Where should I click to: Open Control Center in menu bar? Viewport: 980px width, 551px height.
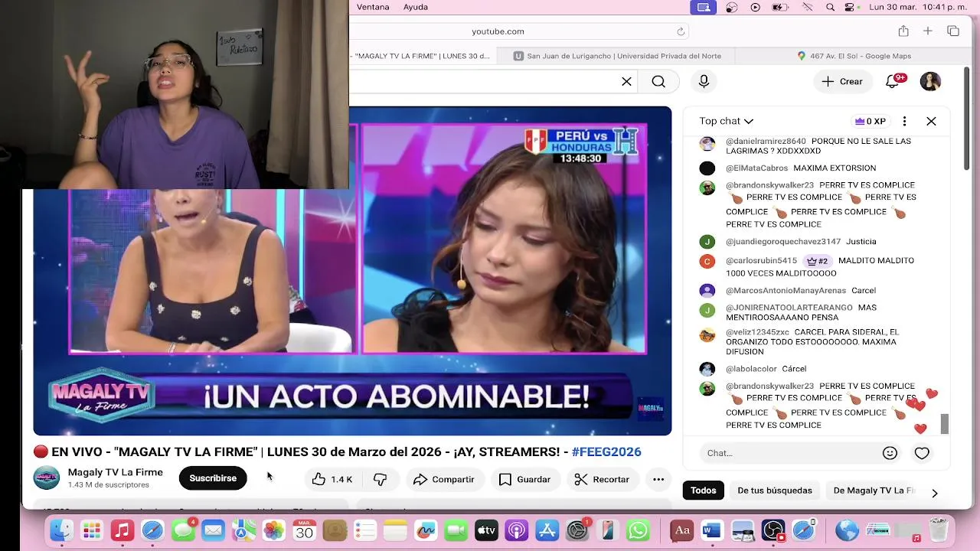[849, 7]
